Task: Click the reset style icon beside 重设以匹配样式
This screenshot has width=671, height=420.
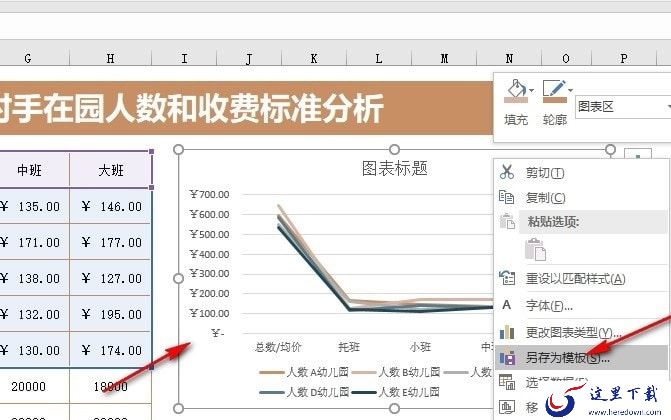Action: click(507, 278)
